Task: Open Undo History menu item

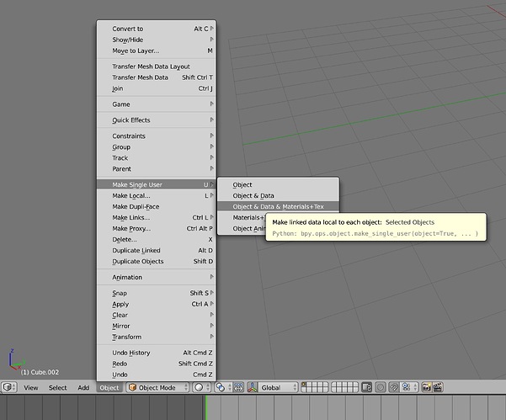Action: (x=157, y=353)
